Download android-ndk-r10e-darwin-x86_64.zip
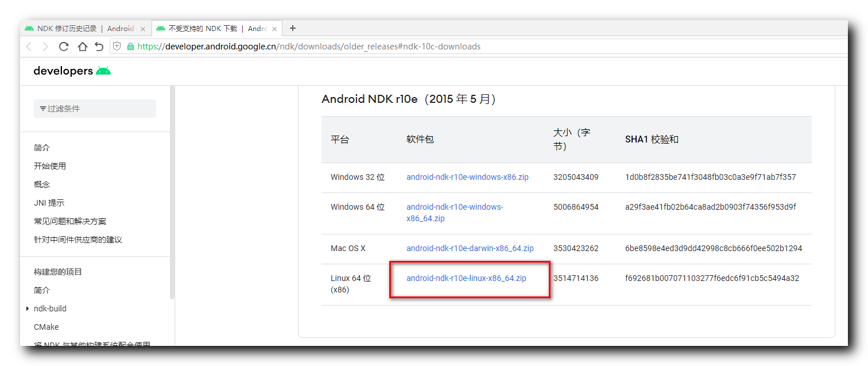This screenshot has width=868, height=366. tap(470, 248)
